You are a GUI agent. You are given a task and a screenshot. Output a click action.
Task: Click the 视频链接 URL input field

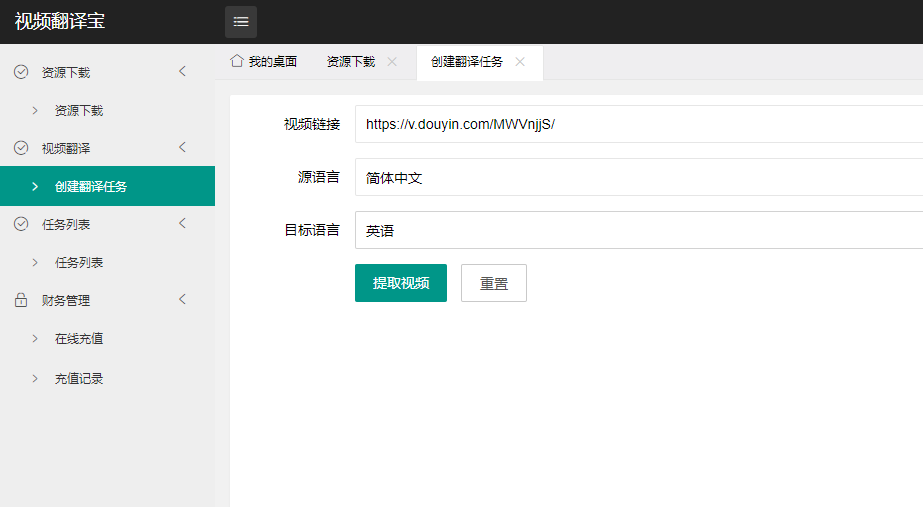(638, 125)
